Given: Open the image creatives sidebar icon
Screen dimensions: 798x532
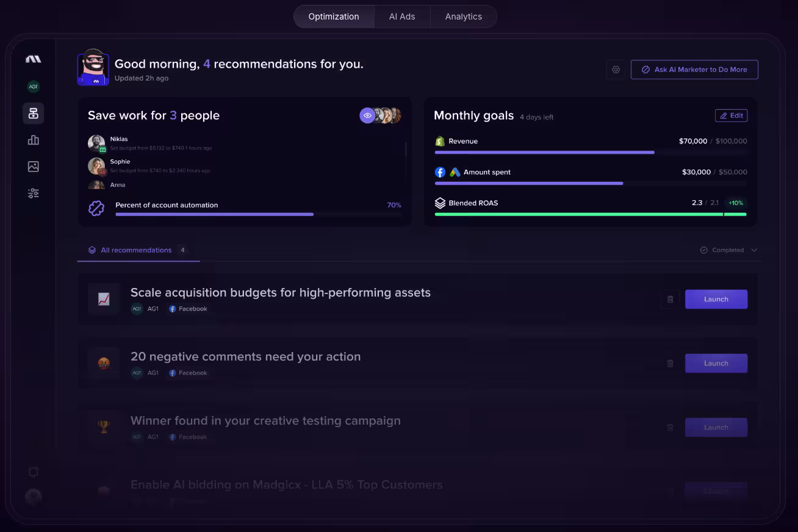Looking at the screenshot, I should 34,167.
